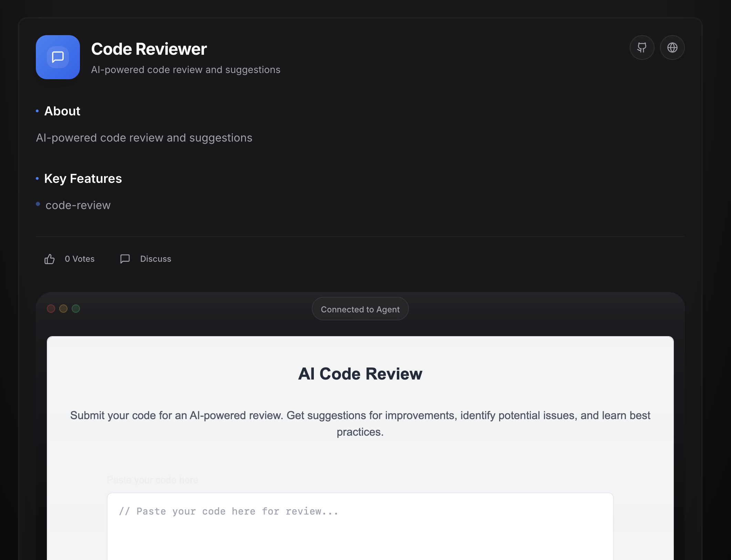Click the red window dot
731x560 pixels.
(51, 309)
